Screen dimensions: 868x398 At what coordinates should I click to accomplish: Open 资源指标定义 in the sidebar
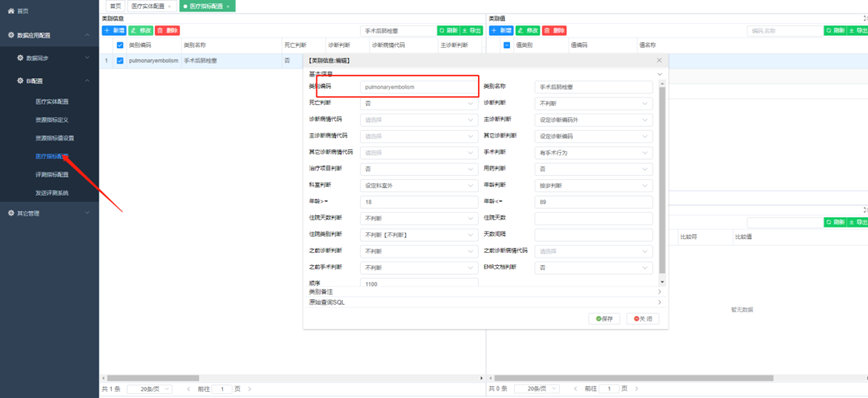(51, 120)
